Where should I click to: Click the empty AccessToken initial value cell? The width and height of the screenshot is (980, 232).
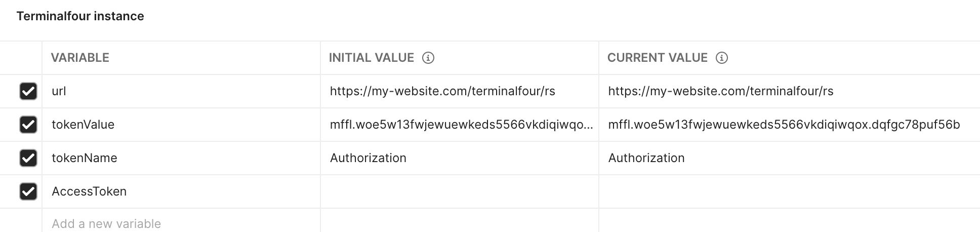459,191
